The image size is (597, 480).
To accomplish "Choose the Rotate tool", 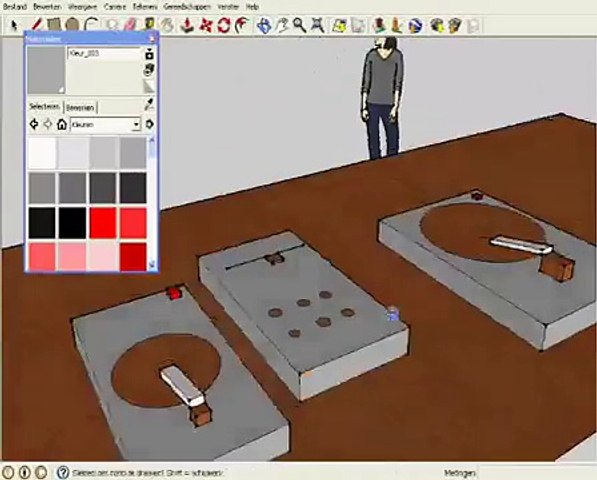I will 224,25.
